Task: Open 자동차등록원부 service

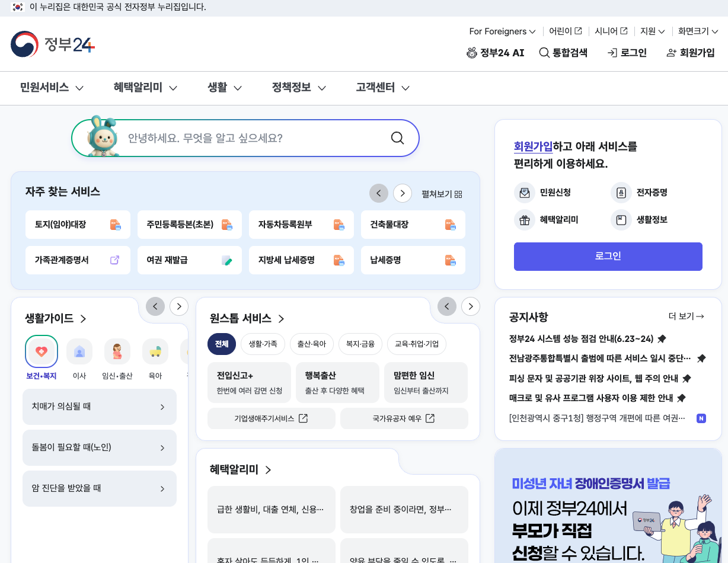Action: pyautogui.click(x=301, y=225)
